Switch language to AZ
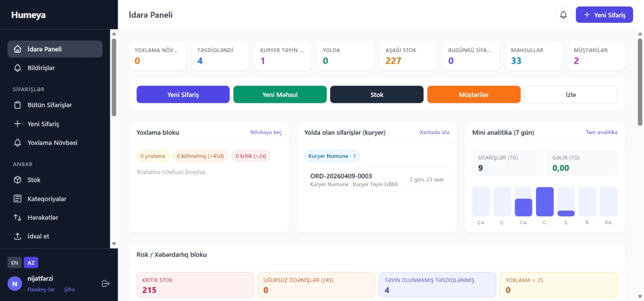 click(31, 263)
